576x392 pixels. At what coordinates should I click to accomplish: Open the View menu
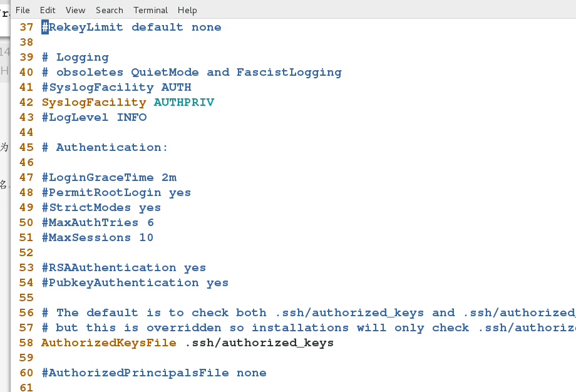point(75,10)
